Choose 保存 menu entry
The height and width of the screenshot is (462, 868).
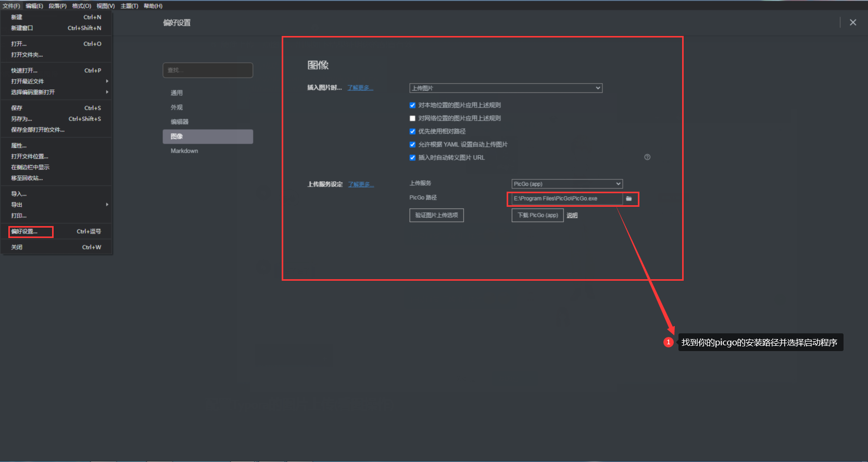click(56, 108)
